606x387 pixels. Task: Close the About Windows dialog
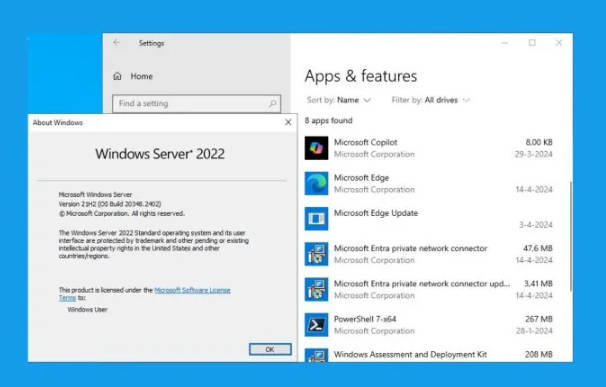[x=288, y=122]
